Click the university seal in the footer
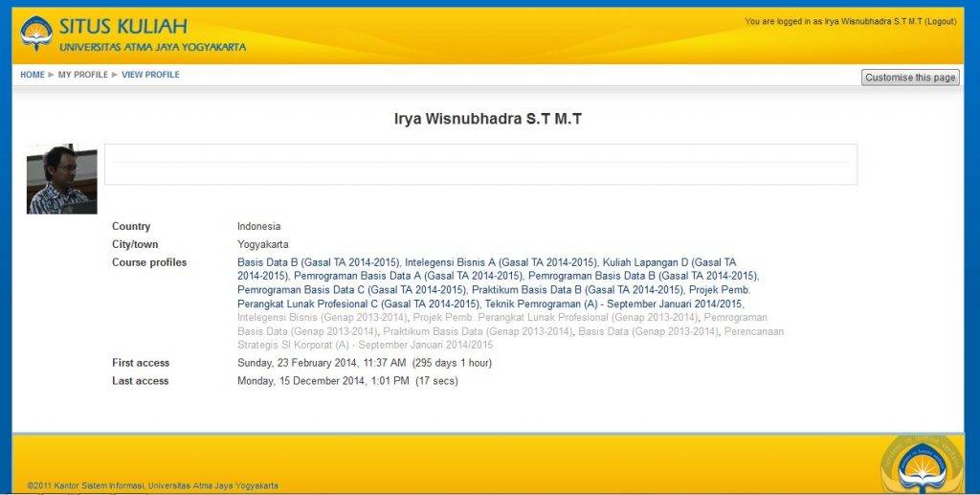980x495 pixels. pyautogui.click(x=916, y=465)
